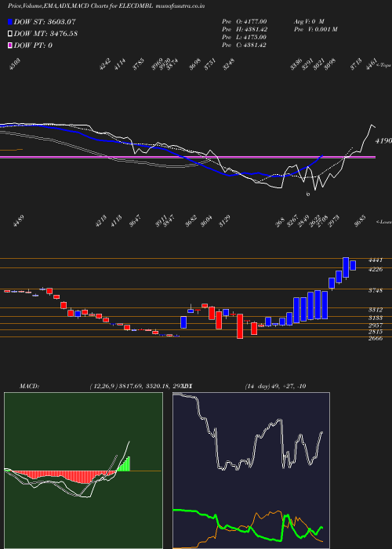Click the magenta DOW PT legend swatch
The height and width of the screenshot is (549, 392).
[x=10, y=45]
